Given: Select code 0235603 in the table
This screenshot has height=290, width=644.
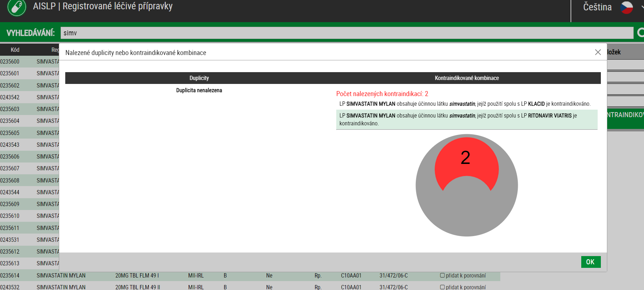Looking at the screenshot, I should (10, 109).
